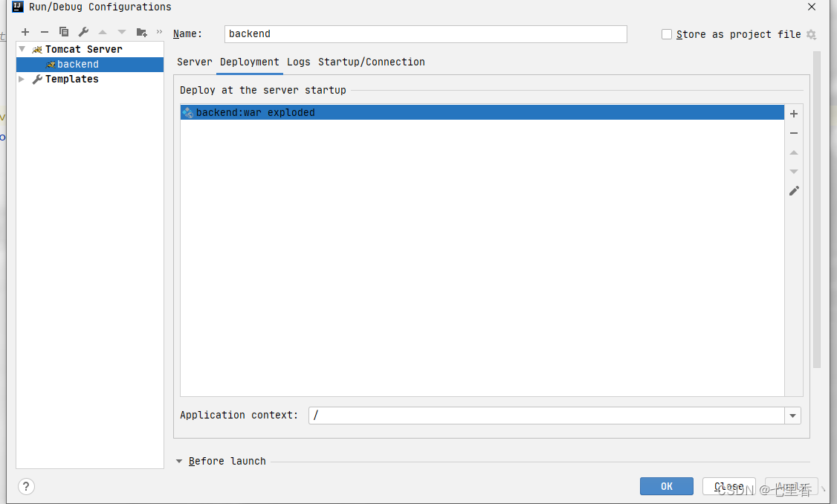Click the IntelliJ icon in title bar

point(18,7)
